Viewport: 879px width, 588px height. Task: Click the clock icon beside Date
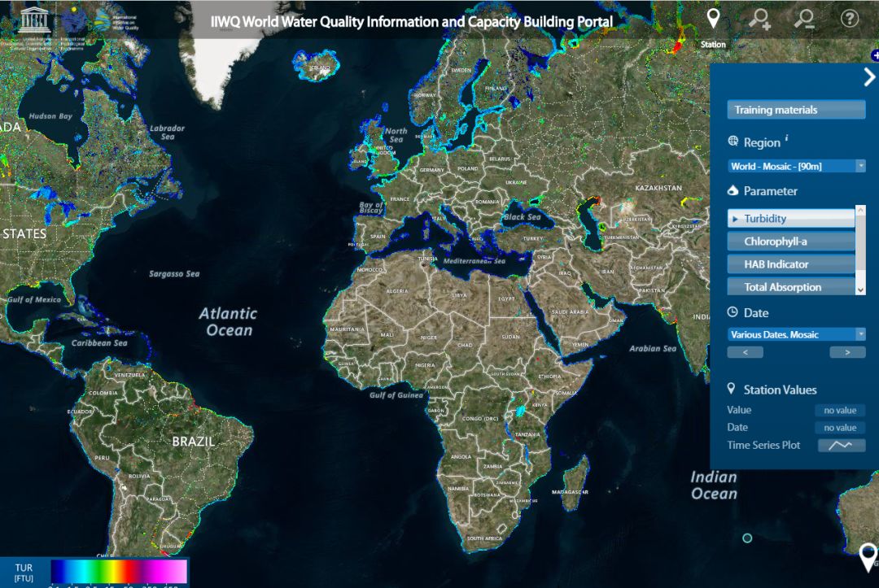click(x=732, y=312)
